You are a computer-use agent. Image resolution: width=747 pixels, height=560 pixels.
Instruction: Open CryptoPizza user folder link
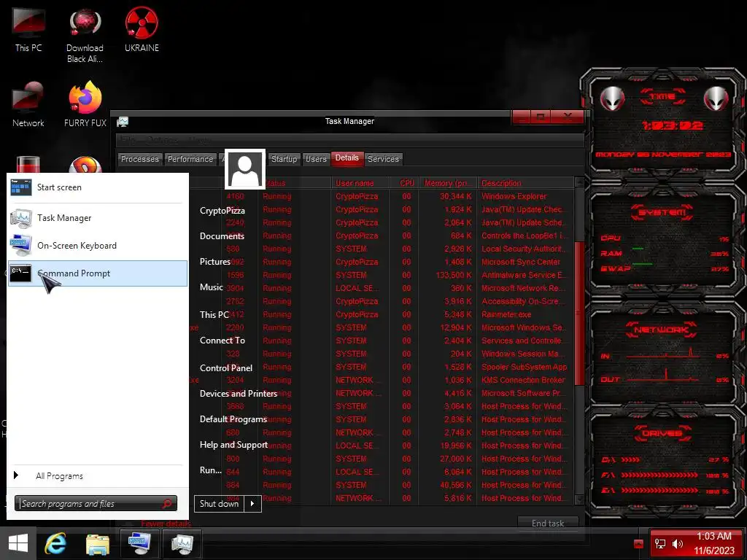[x=222, y=211]
